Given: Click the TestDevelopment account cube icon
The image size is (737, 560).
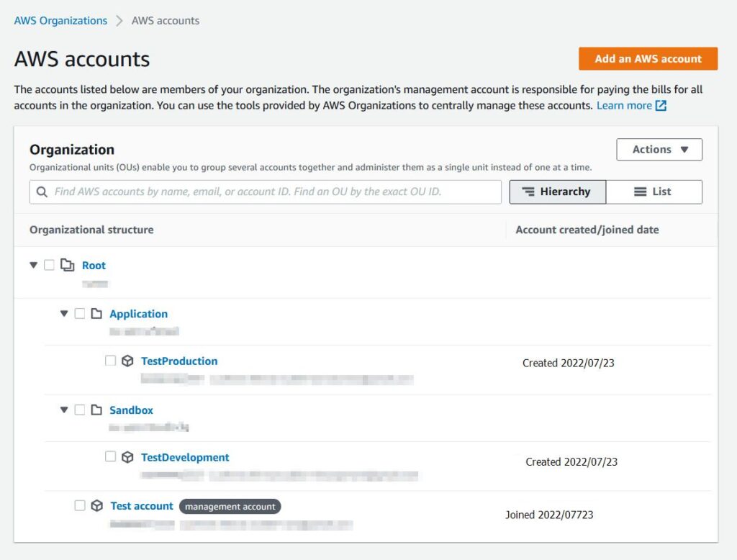Looking at the screenshot, I should point(127,457).
